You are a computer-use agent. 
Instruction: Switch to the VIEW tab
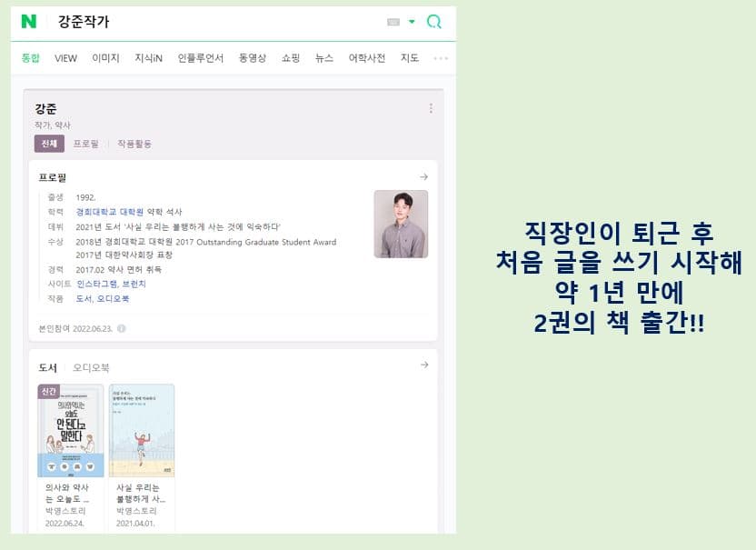tap(65, 58)
